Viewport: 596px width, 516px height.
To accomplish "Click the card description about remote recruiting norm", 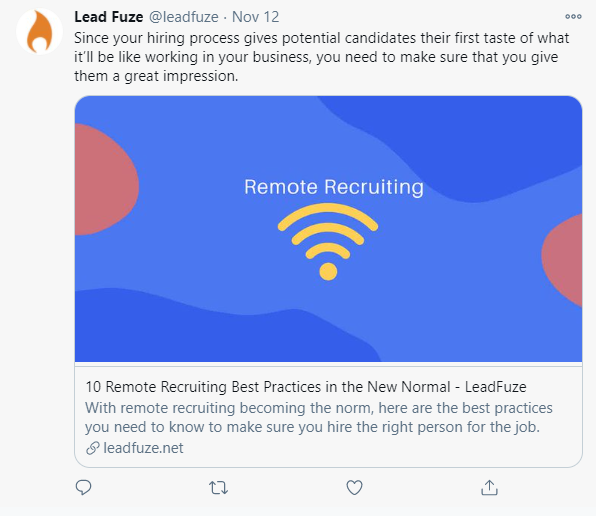I will (x=319, y=417).
